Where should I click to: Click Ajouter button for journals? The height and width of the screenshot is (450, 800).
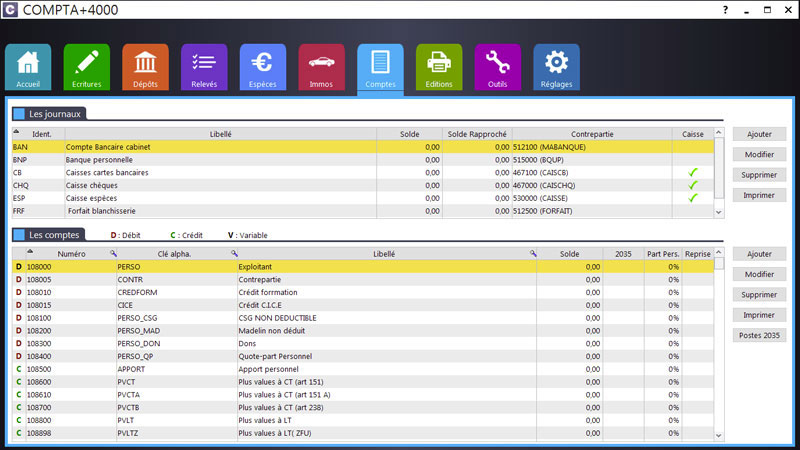pyautogui.click(x=759, y=134)
